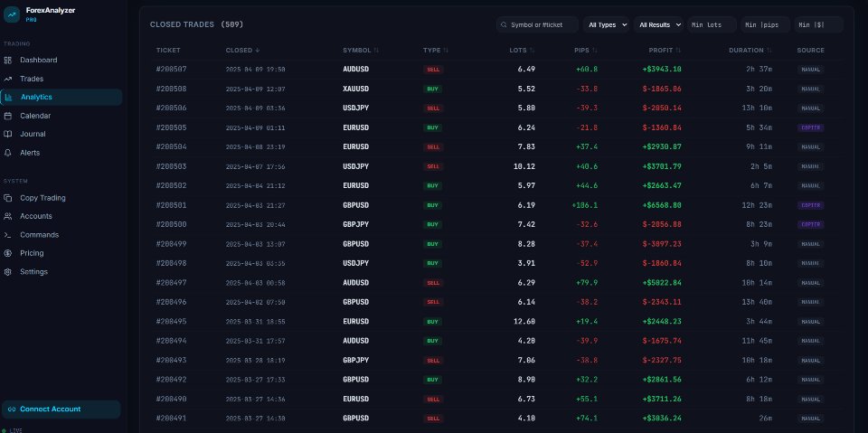The width and height of the screenshot is (868, 433).
Task: Click the Analytics bar chart icon
Action: pyautogui.click(x=8, y=97)
